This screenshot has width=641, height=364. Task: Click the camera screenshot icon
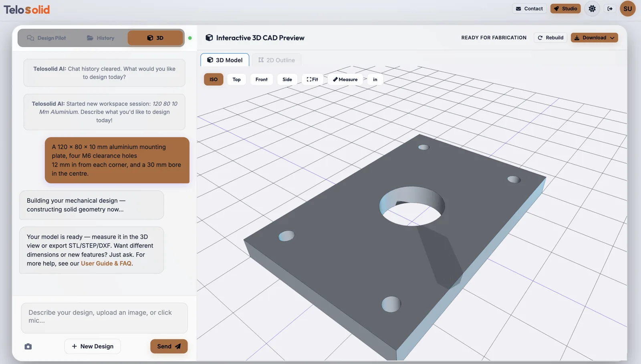pos(28,346)
